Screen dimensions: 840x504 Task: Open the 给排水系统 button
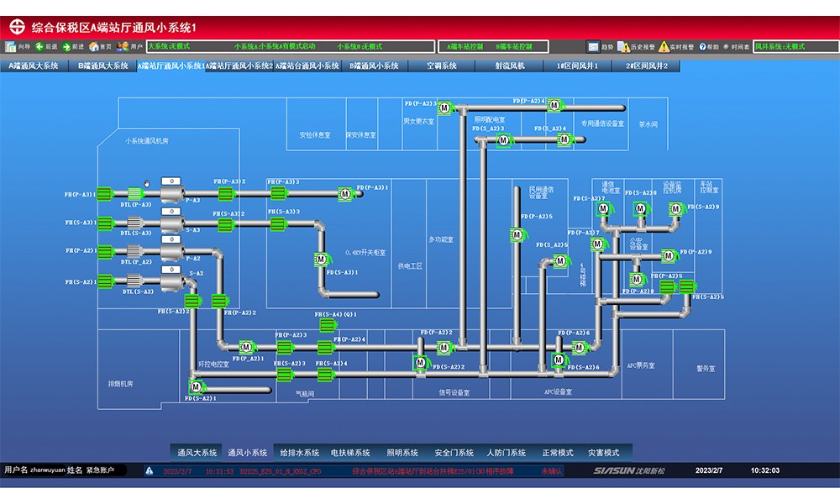(x=299, y=453)
